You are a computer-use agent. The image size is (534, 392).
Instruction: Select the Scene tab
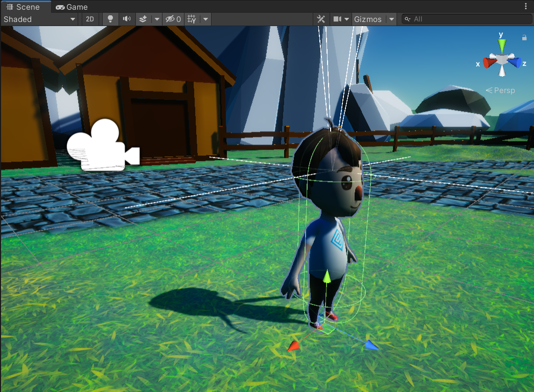click(25, 7)
